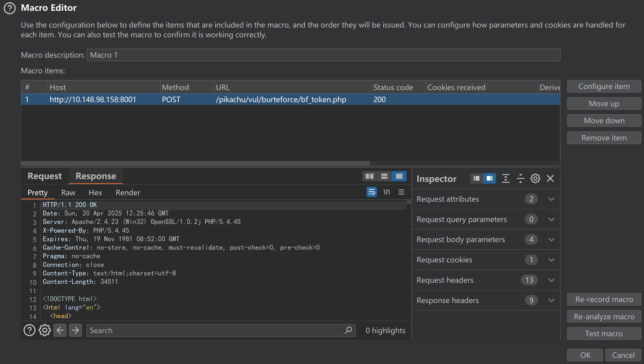Expand Response headers section
This screenshot has width=644, height=364.
(x=551, y=300)
